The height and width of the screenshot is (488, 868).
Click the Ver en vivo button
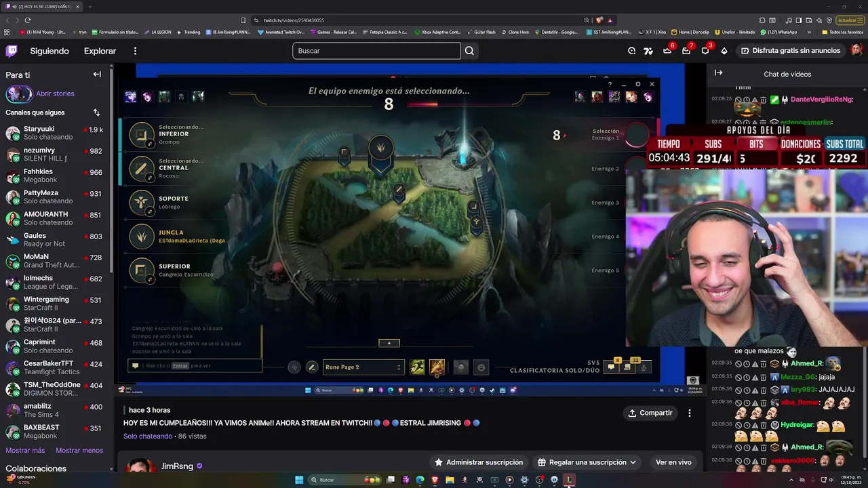point(673,462)
